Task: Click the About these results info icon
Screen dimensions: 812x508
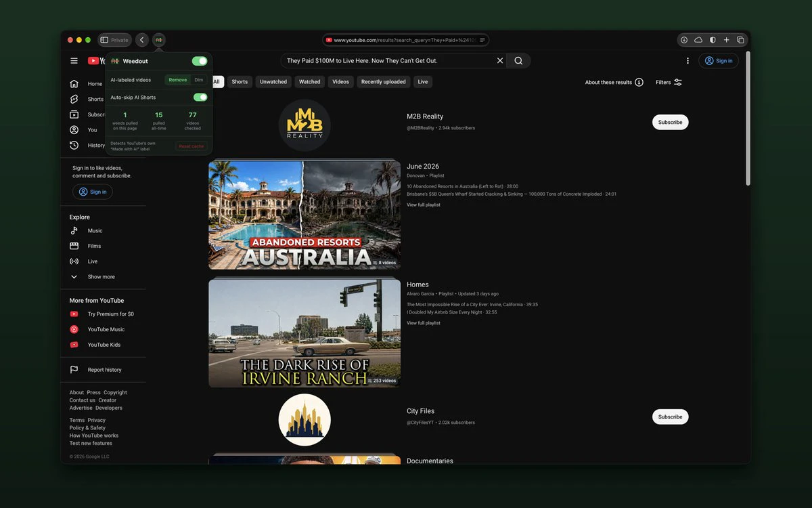Action: coord(639,82)
